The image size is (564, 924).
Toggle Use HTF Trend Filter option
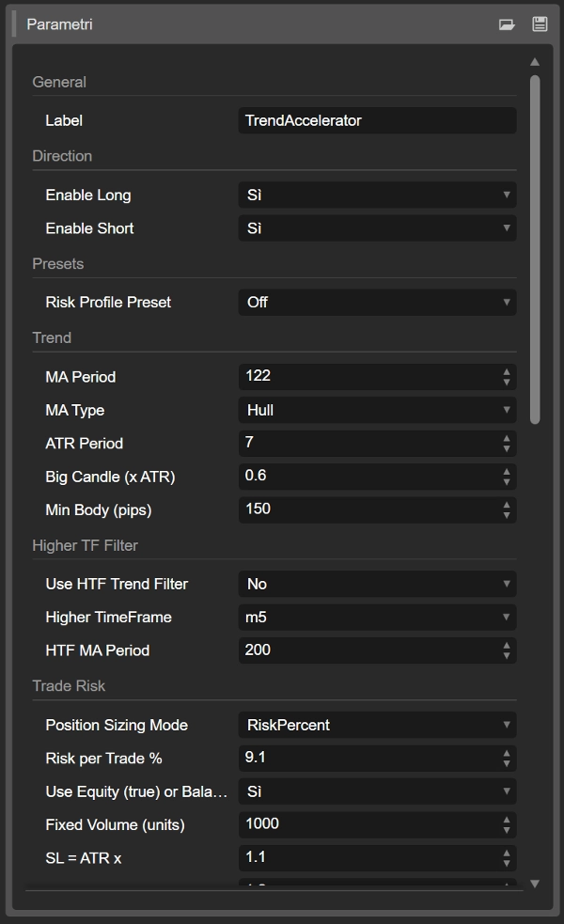[377, 584]
